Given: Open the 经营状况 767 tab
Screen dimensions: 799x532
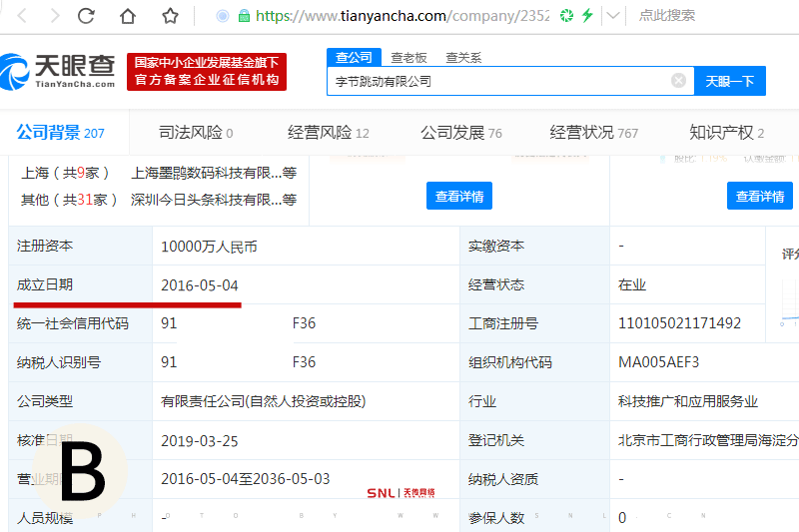Looking at the screenshot, I should point(593,133).
